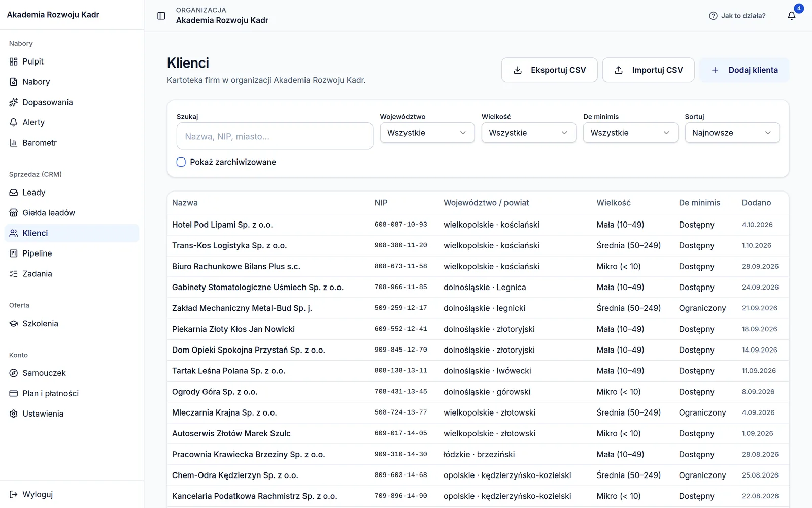The width and height of the screenshot is (812, 508).
Task: Click the Giełda leadów store icon
Action: coord(14,213)
